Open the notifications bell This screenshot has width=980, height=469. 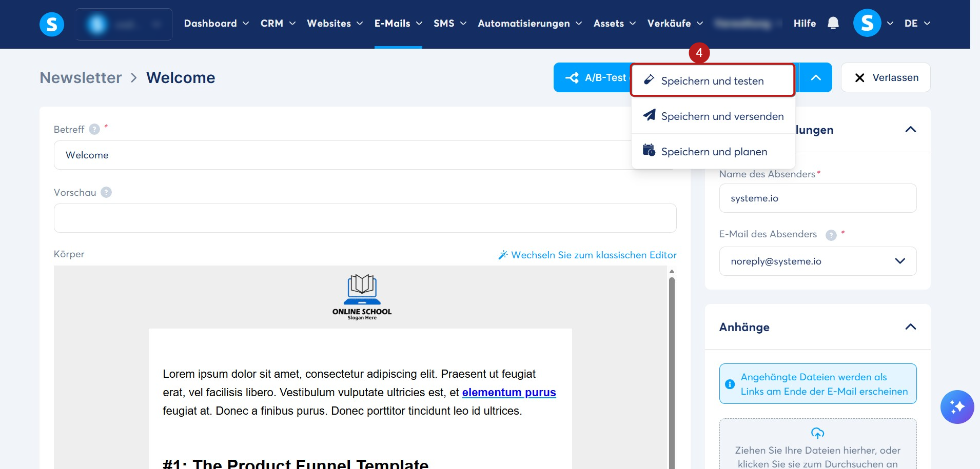pyautogui.click(x=833, y=23)
